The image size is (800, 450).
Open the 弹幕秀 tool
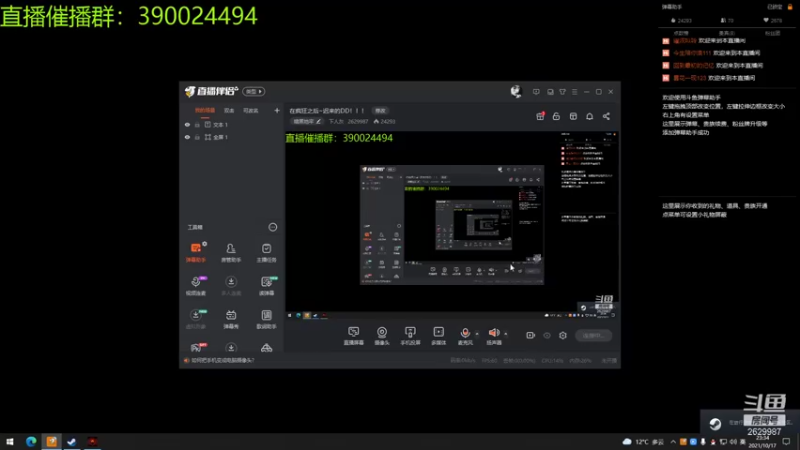point(231,319)
